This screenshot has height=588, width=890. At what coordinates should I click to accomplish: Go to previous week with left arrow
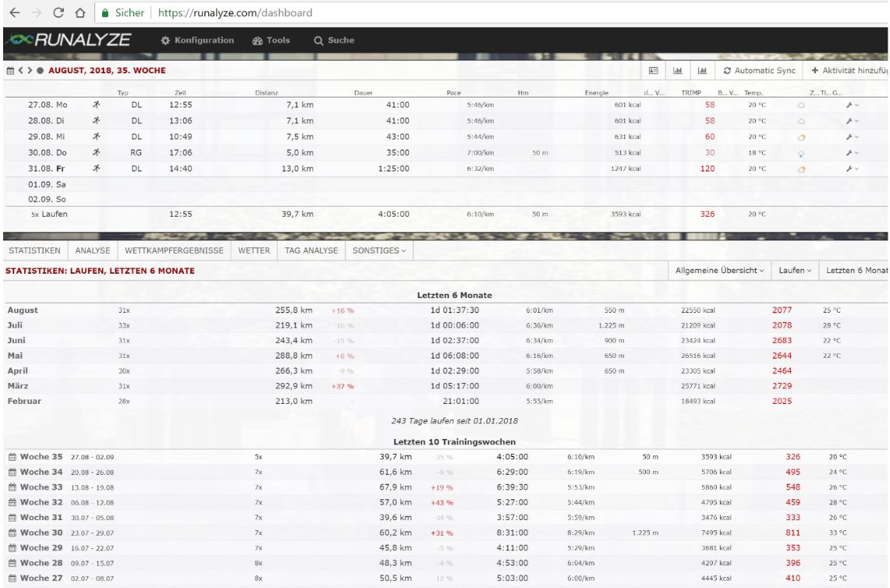[x=22, y=70]
